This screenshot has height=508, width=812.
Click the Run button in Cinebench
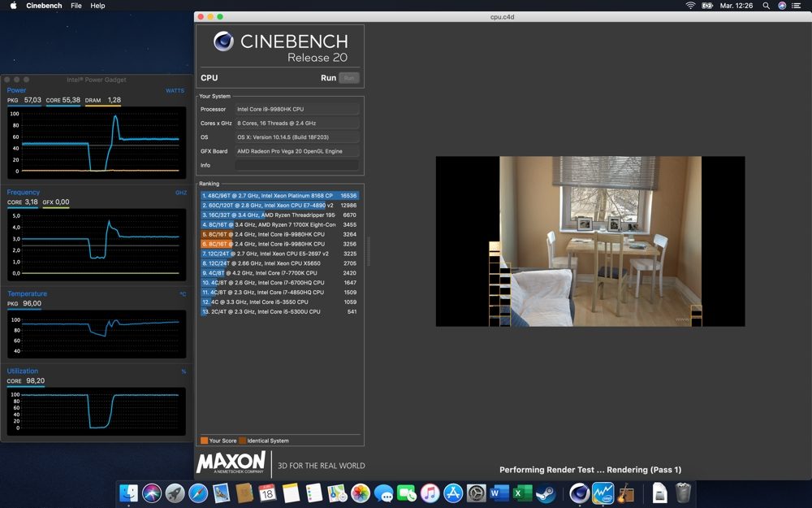[349, 78]
